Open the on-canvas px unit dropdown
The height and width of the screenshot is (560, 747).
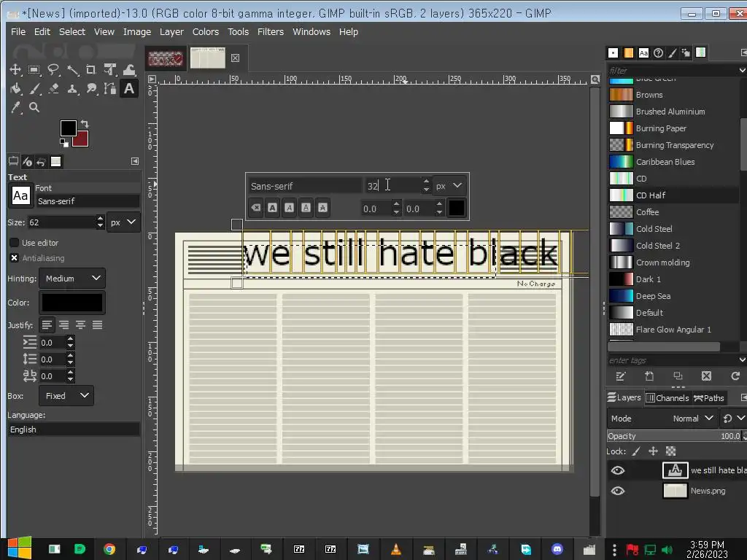449,186
